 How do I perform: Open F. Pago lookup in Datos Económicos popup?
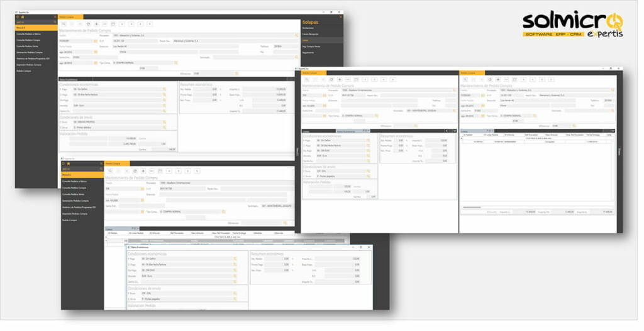[235, 259]
